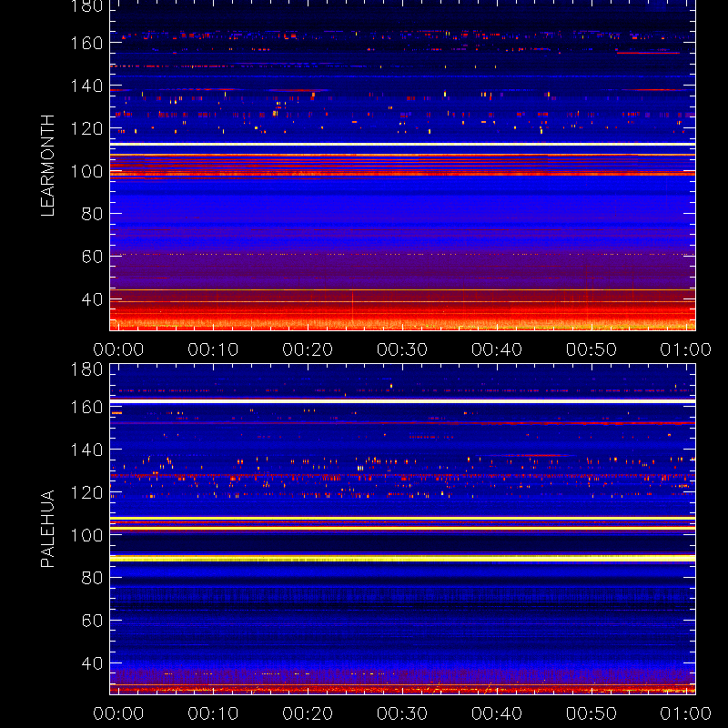Select the 140 tick label on Palehua axis

[x=86, y=450]
